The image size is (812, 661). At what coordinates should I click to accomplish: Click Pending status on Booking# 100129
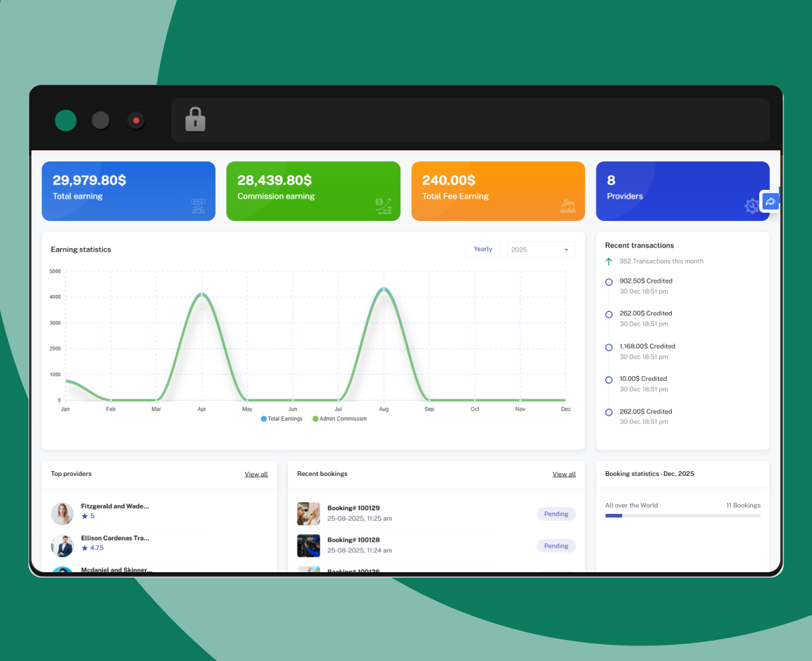click(556, 514)
